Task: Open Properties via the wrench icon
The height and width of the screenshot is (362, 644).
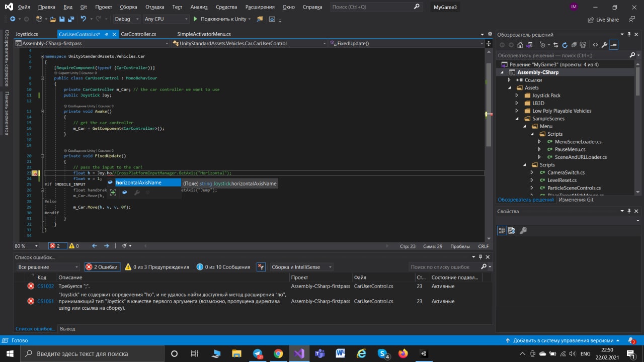Action: tap(604, 45)
